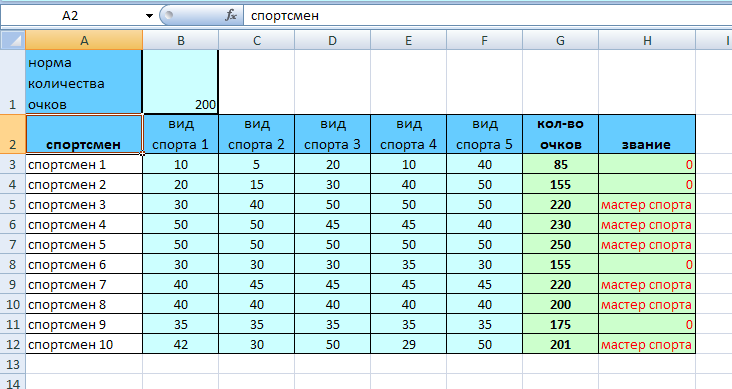The height and width of the screenshot is (389, 732).
Task: Click total 201 for спортсмен 10
Action: tap(560, 344)
